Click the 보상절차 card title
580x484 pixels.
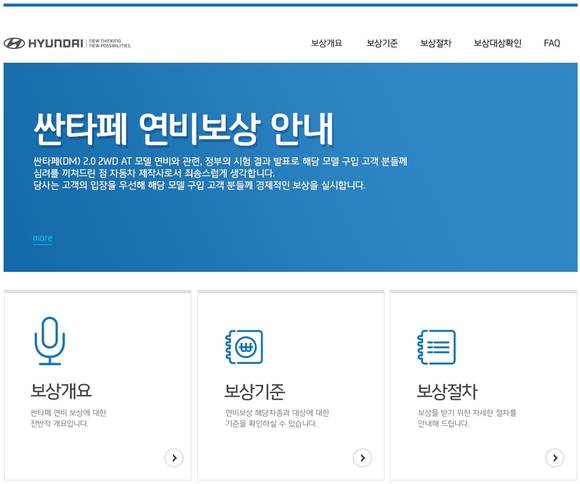tap(447, 391)
